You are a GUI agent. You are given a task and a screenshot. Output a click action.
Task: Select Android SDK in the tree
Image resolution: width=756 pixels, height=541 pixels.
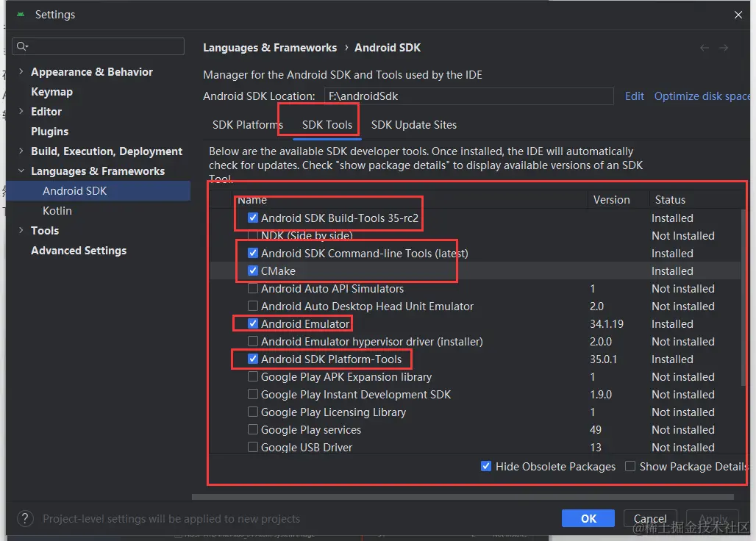point(75,191)
